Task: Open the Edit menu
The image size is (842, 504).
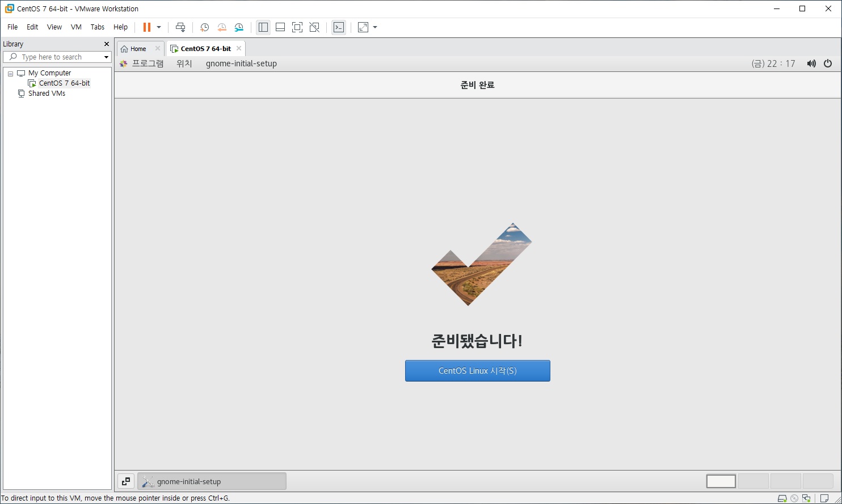Action: click(x=32, y=27)
